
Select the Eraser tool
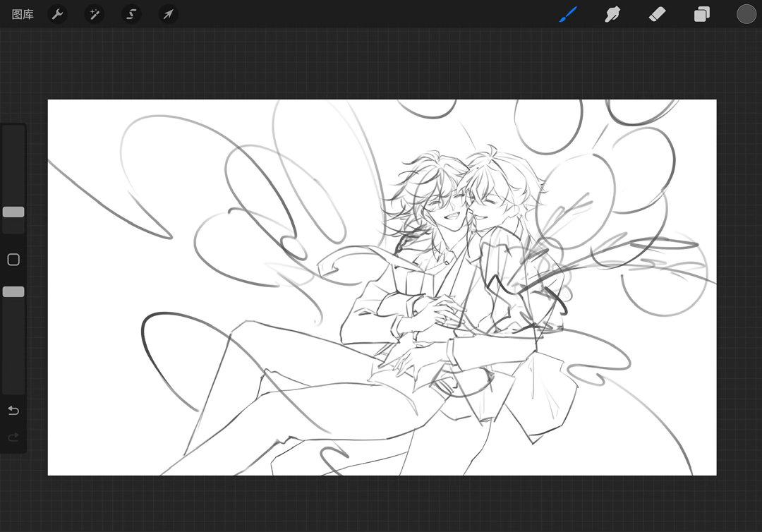(657, 14)
